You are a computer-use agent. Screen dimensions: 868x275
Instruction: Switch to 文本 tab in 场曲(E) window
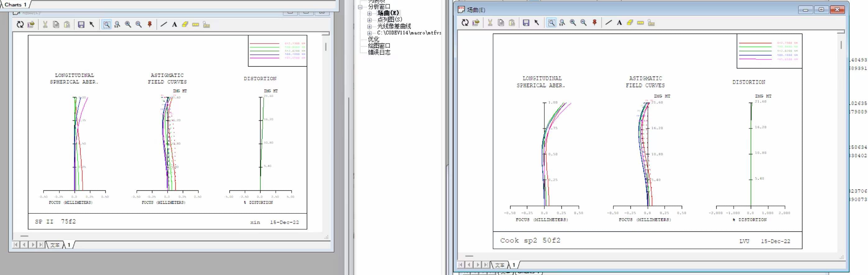point(500,265)
